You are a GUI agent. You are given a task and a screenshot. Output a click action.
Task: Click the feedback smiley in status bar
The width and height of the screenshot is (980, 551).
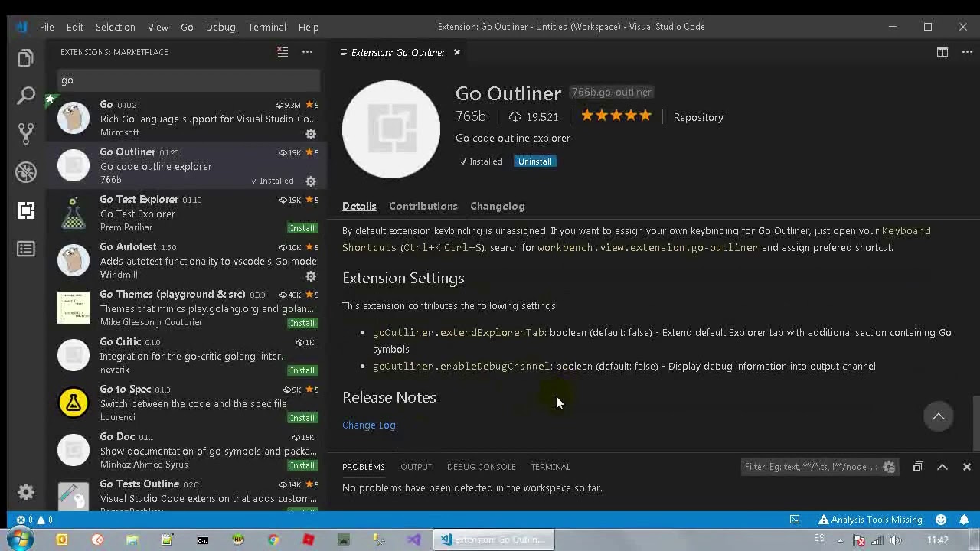(941, 520)
